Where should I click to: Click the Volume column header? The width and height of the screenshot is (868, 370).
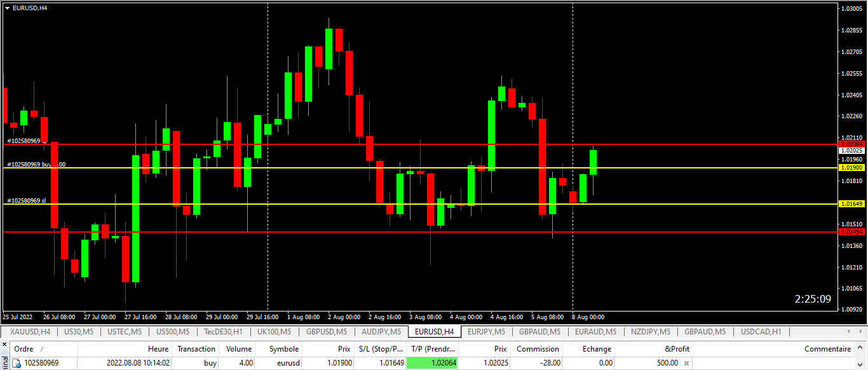[x=238, y=349]
